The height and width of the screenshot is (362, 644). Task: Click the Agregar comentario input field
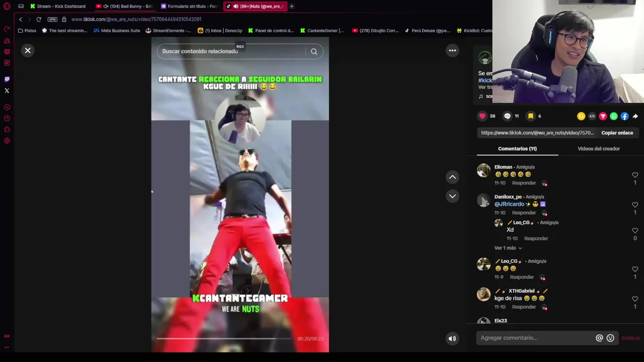coord(536,338)
